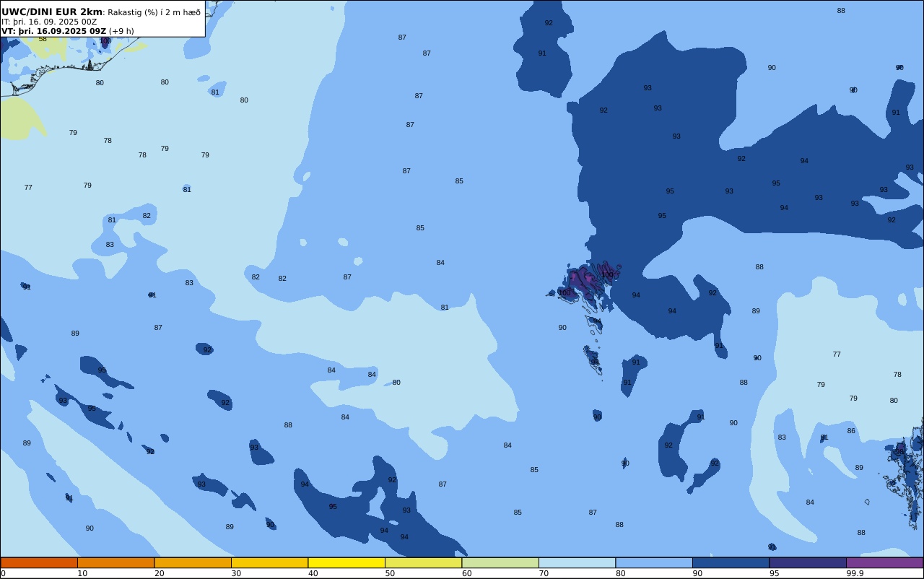Click the legend tick label 99.9

[x=855, y=573]
